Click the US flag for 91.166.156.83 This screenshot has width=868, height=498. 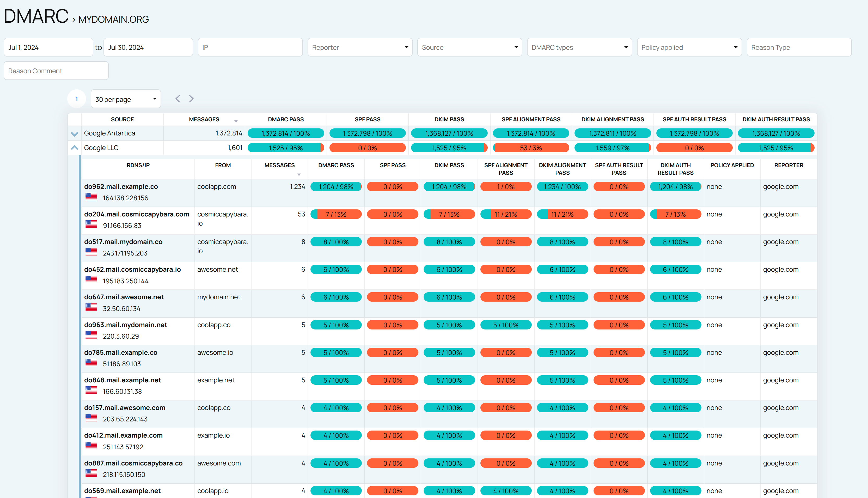click(x=91, y=224)
